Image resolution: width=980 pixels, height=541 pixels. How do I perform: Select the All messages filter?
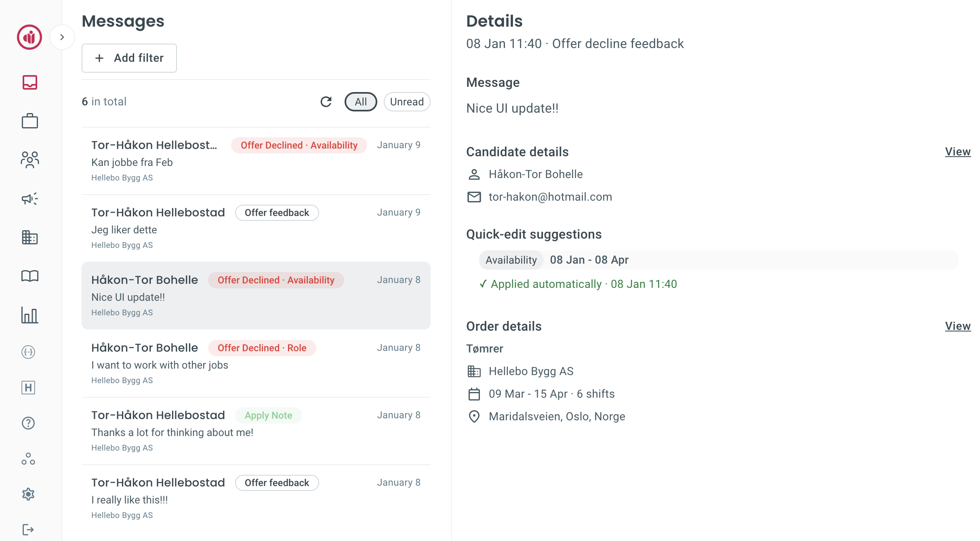[360, 102]
